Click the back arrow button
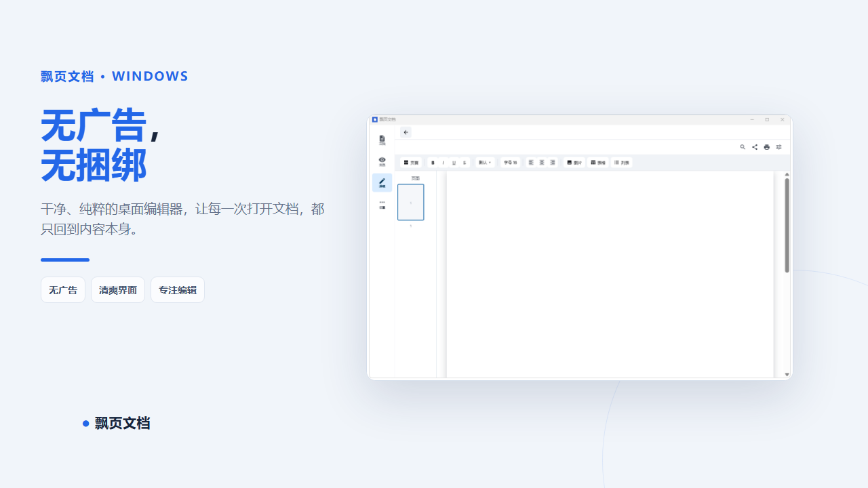 (406, 132)
